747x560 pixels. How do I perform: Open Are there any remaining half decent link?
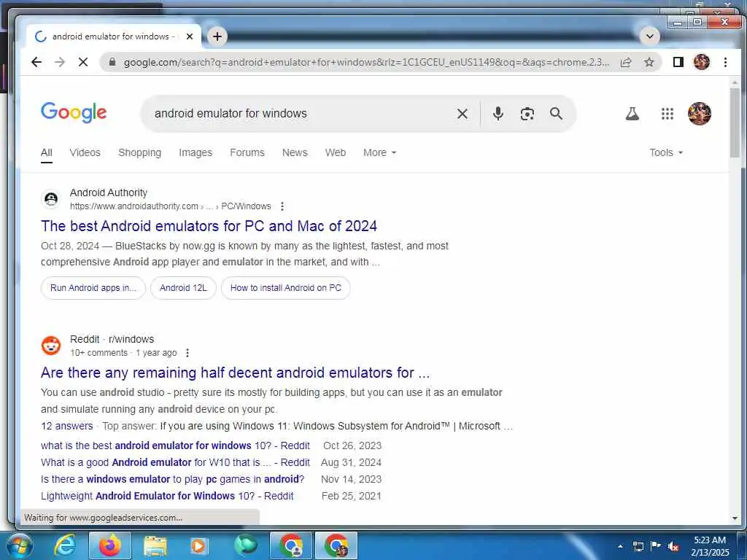(236, 373)
